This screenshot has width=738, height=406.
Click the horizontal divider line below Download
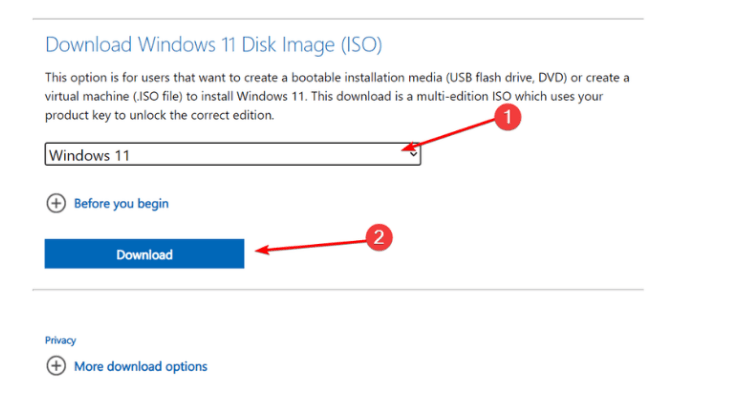(x=338, y=293)
